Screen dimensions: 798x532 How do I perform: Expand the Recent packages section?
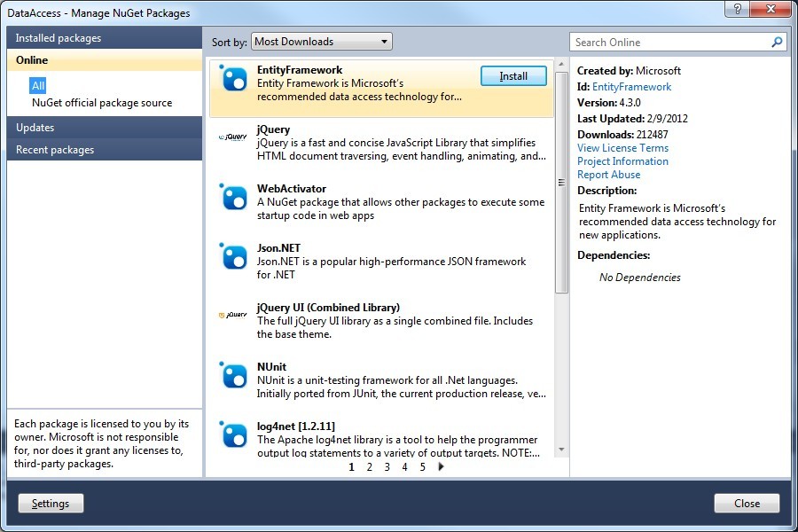105,150
